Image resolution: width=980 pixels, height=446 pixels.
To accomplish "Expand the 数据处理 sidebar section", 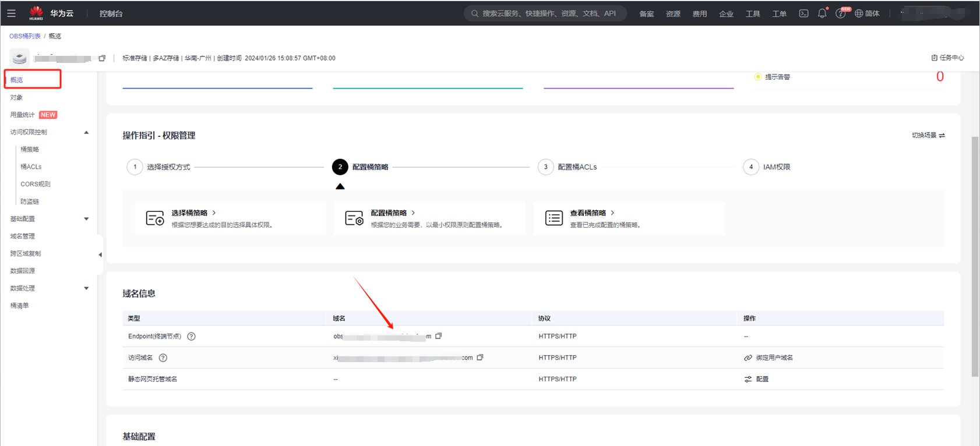I will [86, 288].
